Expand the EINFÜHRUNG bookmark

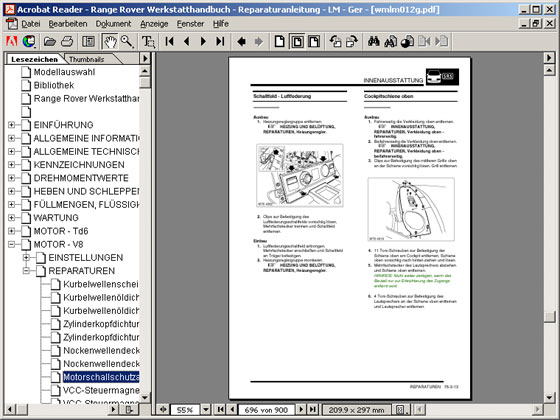(11, 125)
